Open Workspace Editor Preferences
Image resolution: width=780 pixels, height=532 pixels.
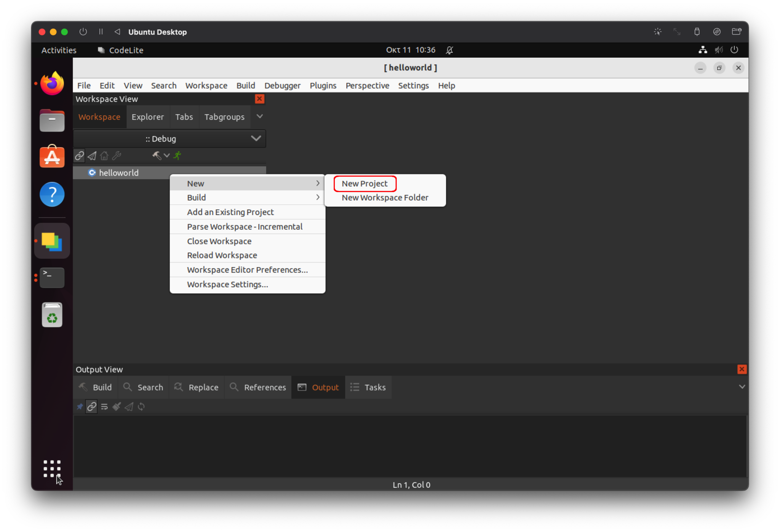[x=248, y=269]
